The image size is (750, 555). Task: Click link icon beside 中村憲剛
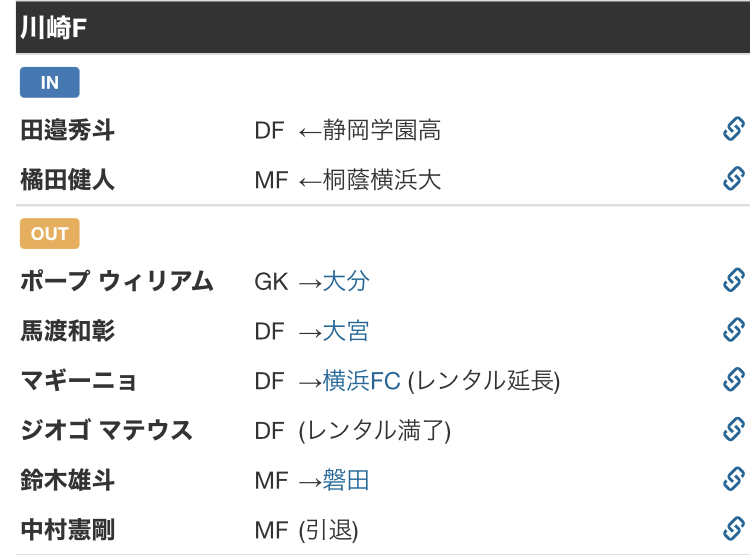(734, 529)
